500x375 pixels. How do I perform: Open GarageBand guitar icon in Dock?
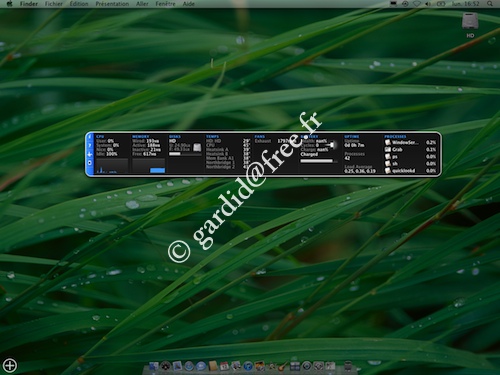tap(282, 366)
